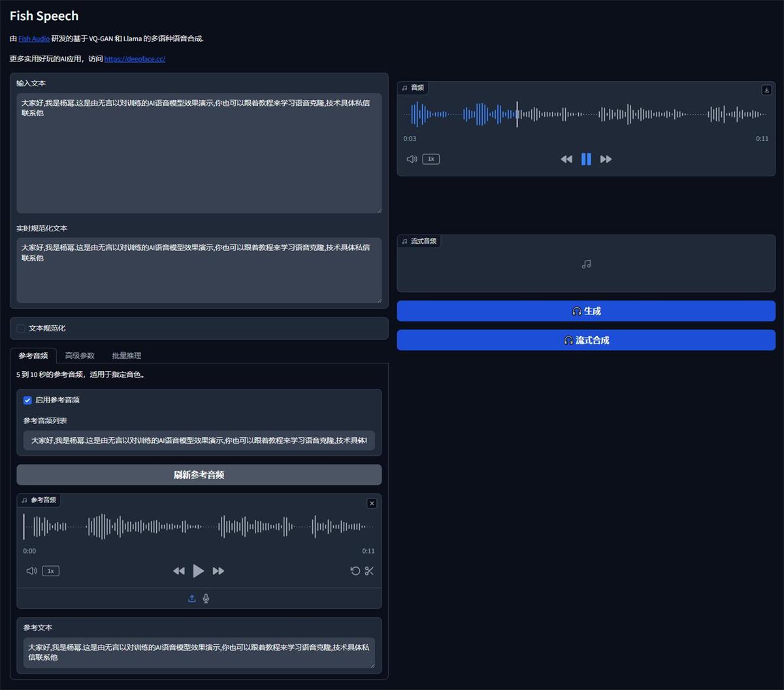Rewind the reference audio clip
The width and height of the screenshot is (784, 690).
[x=178, y=571]
